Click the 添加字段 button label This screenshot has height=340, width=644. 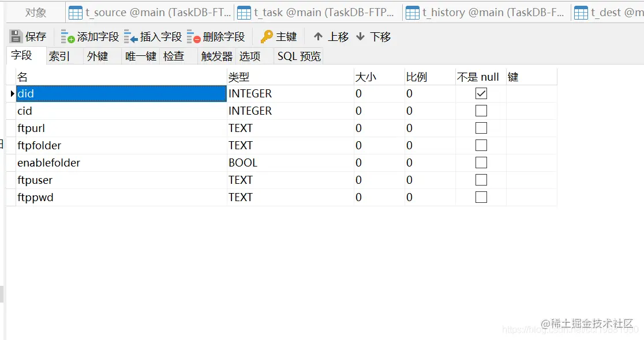pyautogui.click(x=98, y=36)
